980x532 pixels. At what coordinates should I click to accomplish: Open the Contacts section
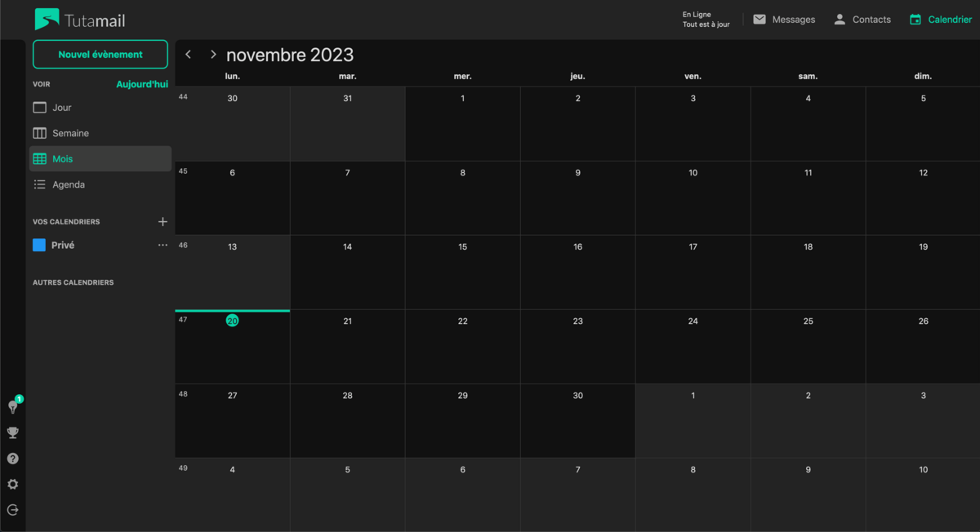click(862, 19)
